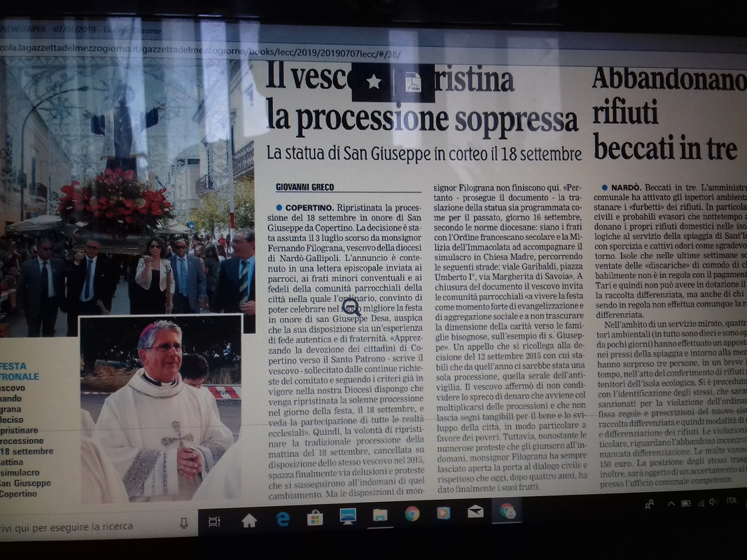Click the byline "GIOVANNI GRECO"

pos(305,187)
